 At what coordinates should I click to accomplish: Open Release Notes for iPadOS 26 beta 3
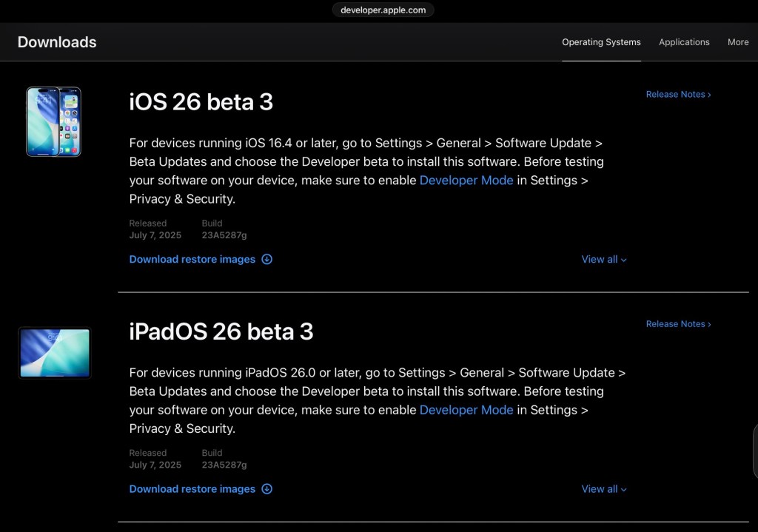(678, 323)
